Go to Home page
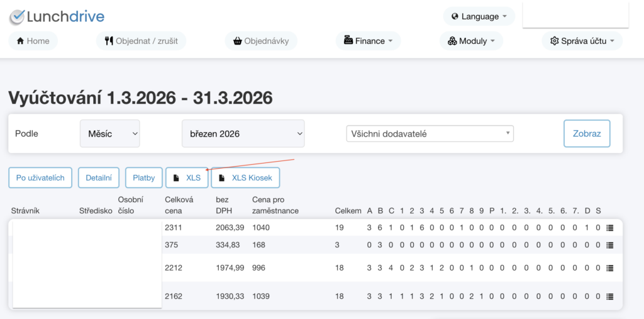The height and width of the screenshot is (319, 644). coord(33,41)
